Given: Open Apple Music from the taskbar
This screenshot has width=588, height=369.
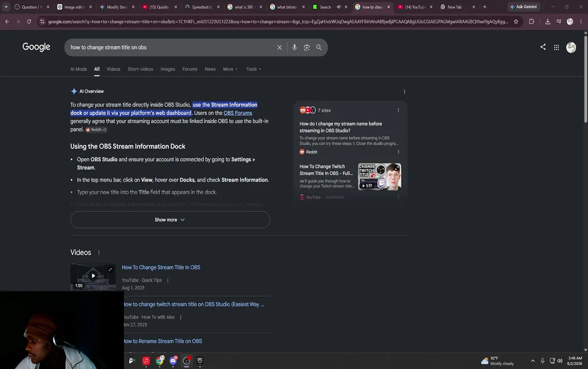Looking at the screenshot, I should (146, 360).
